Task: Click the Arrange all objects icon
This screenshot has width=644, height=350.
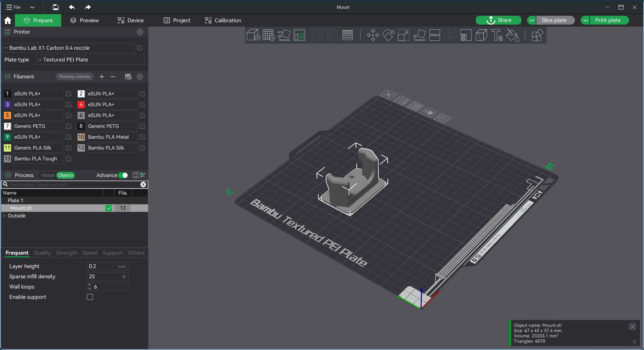Action: click(299, 35)
